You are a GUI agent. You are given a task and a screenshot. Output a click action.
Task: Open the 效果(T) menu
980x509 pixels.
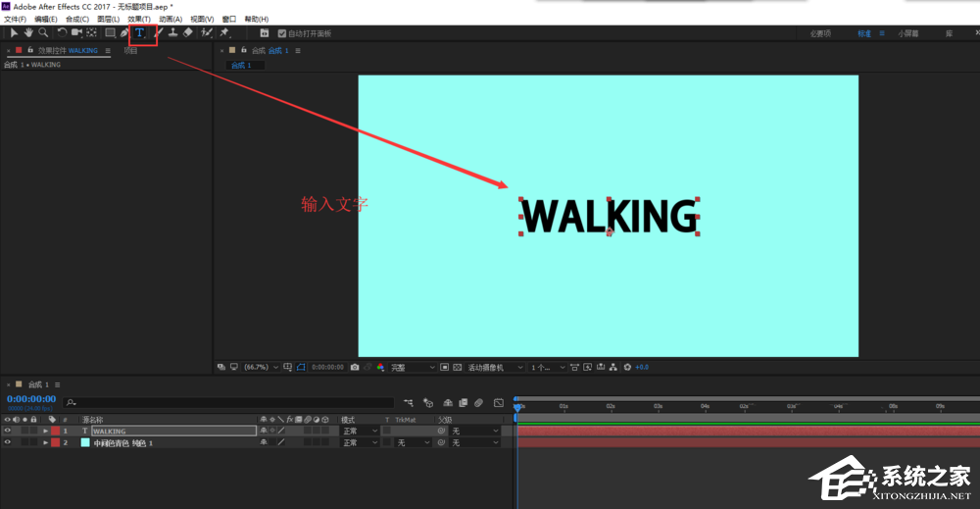tap(139, 19)
